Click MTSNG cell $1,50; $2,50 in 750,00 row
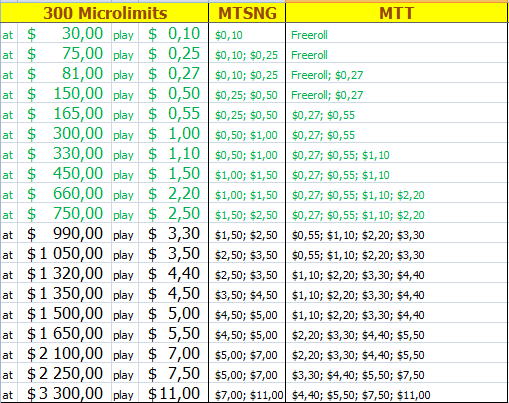Image resolution: width=509 pixels, height=403 pixels. coord(247,213)
